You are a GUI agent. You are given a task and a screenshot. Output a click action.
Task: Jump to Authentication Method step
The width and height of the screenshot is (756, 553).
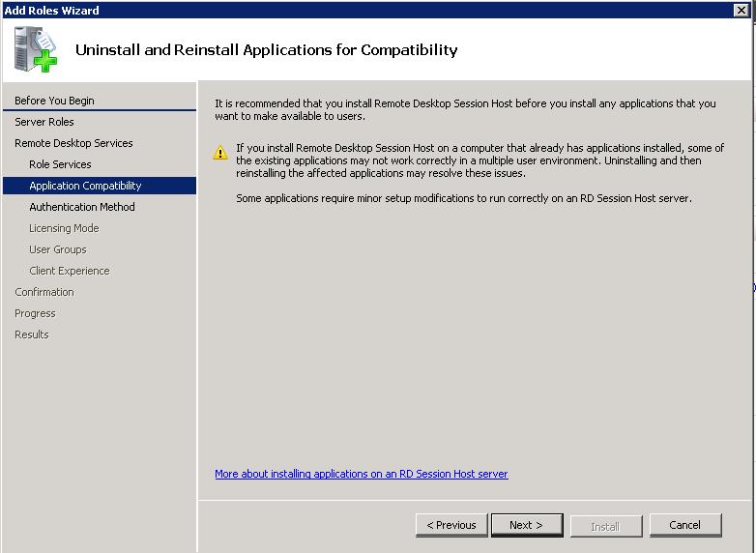[x=82, y=207]
